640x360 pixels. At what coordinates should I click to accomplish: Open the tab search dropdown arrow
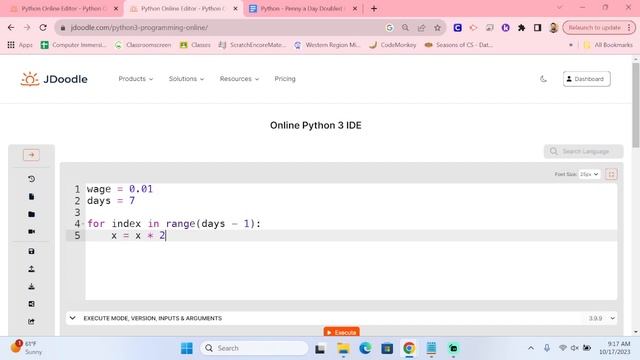point(559,7)
